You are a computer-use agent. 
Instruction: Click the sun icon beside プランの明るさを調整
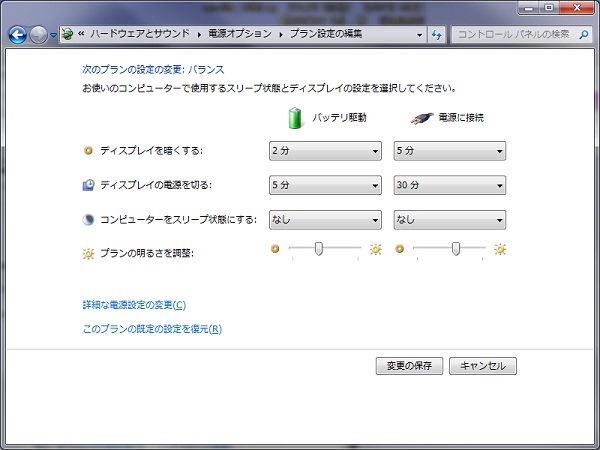(x=88, y=253)
